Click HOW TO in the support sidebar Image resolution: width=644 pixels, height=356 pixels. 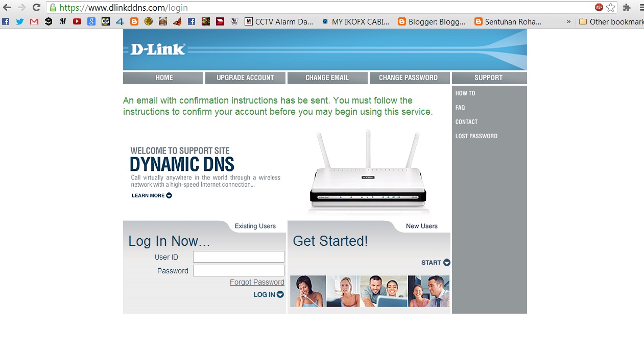coord(465,93)
